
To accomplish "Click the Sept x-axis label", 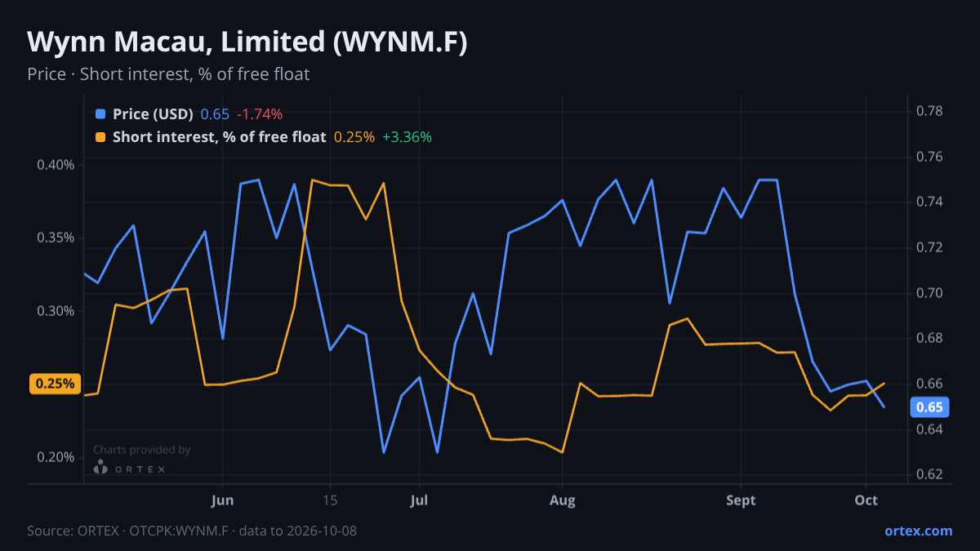I will 741,500.
